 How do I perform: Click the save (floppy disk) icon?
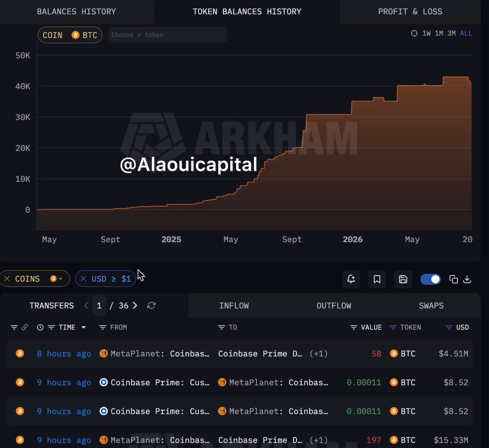(x=403, y=279)
